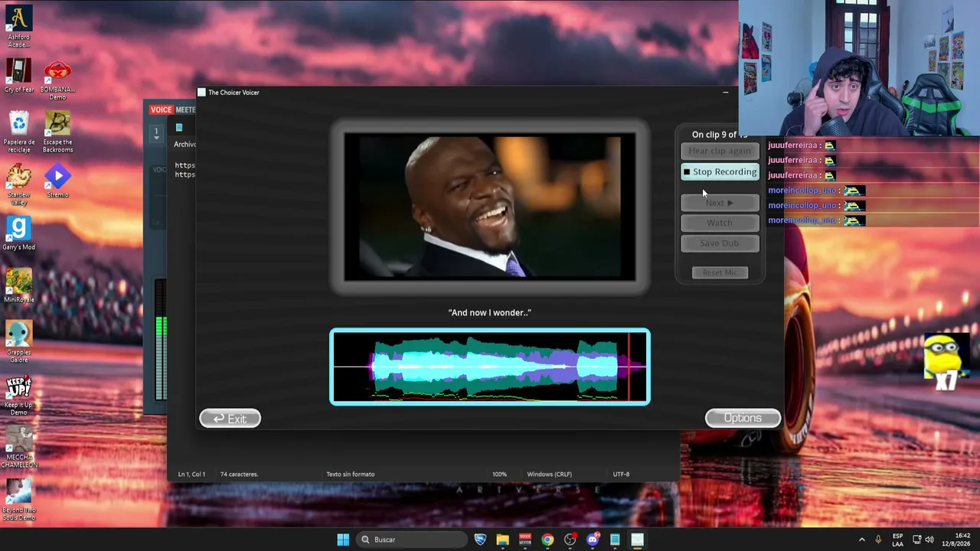
Task: Open File Explorer from the taskbar
Action: click(502, 540)
